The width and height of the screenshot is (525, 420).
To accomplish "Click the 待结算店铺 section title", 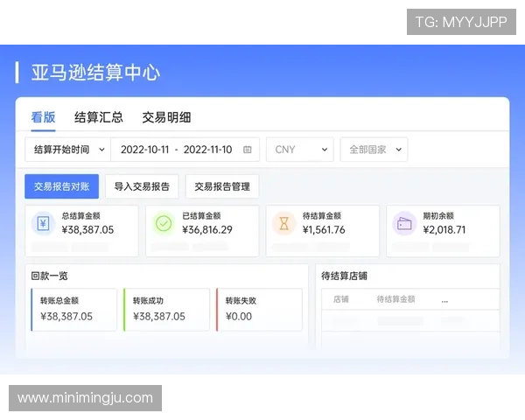I will [344, 276].
